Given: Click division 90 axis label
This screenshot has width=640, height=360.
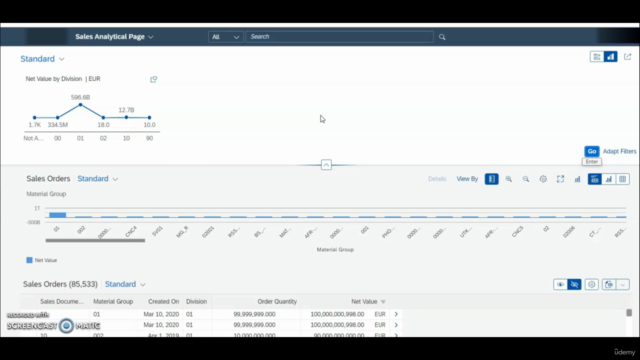Looking at the screenshot, I should coord(149,138).
